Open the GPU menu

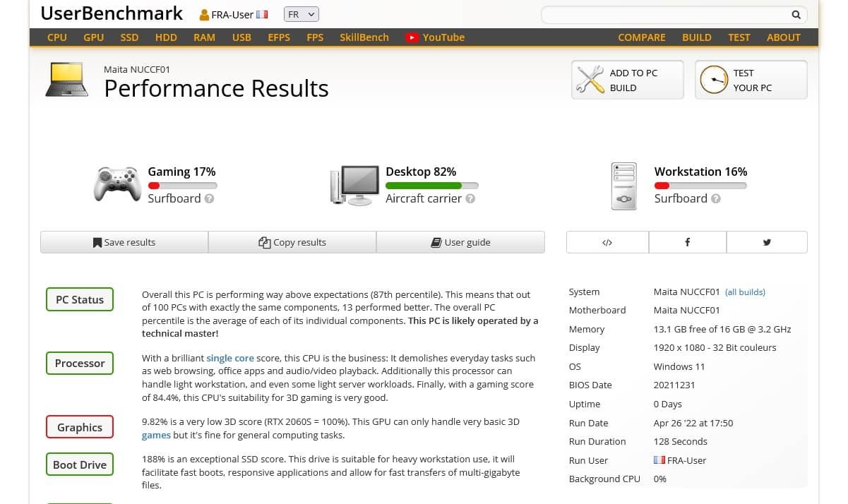(x=94, y=37)
